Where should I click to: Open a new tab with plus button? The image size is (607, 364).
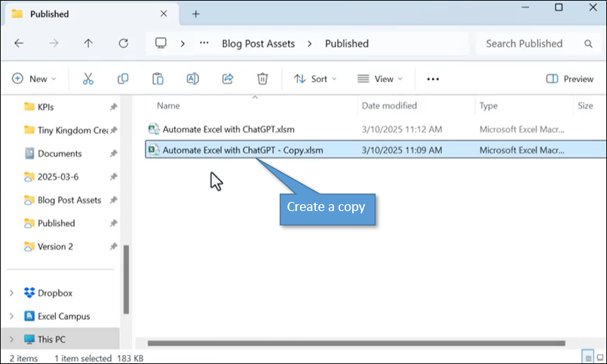(195, 14)
